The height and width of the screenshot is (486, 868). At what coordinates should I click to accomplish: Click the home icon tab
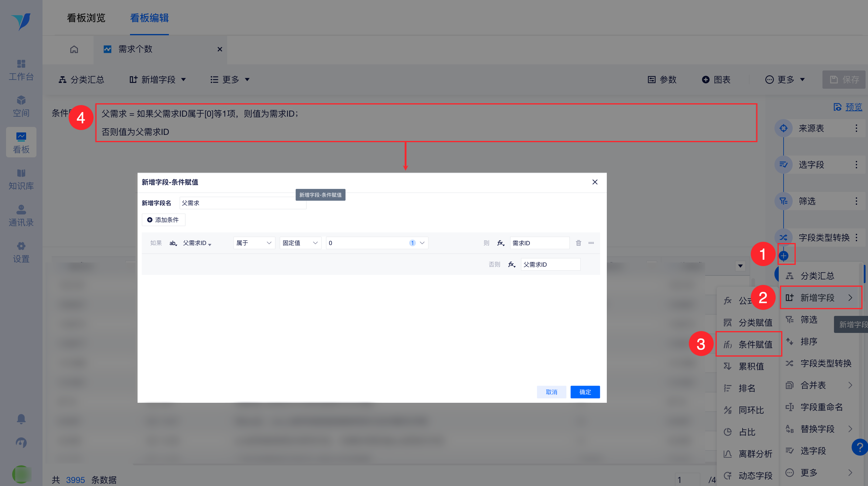(x=74, y=50)
